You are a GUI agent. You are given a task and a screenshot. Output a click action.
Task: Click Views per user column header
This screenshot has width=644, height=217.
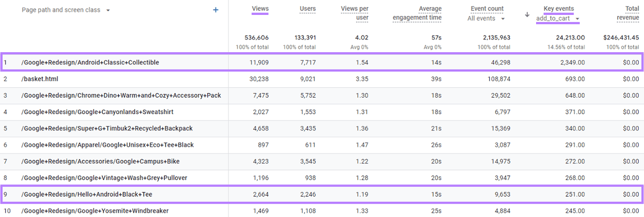355,13
